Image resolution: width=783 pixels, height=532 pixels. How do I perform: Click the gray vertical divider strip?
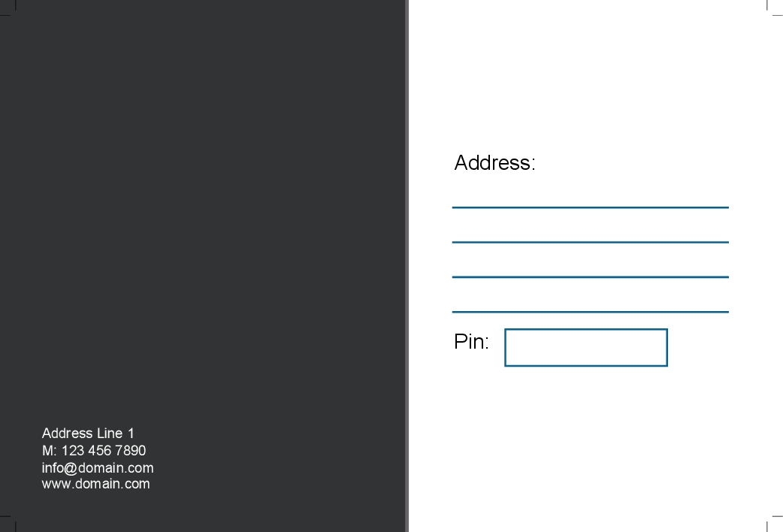click(407, 266)
